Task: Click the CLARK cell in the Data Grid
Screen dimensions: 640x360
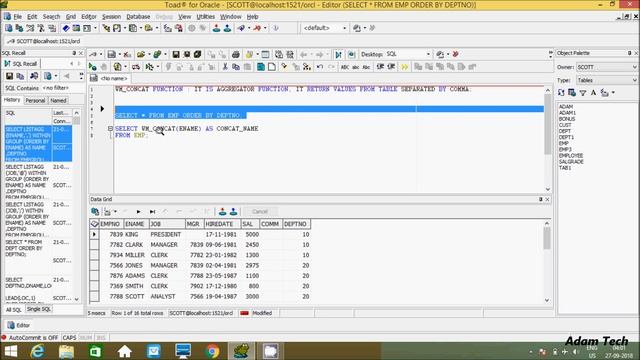Action: coord(135,244)
